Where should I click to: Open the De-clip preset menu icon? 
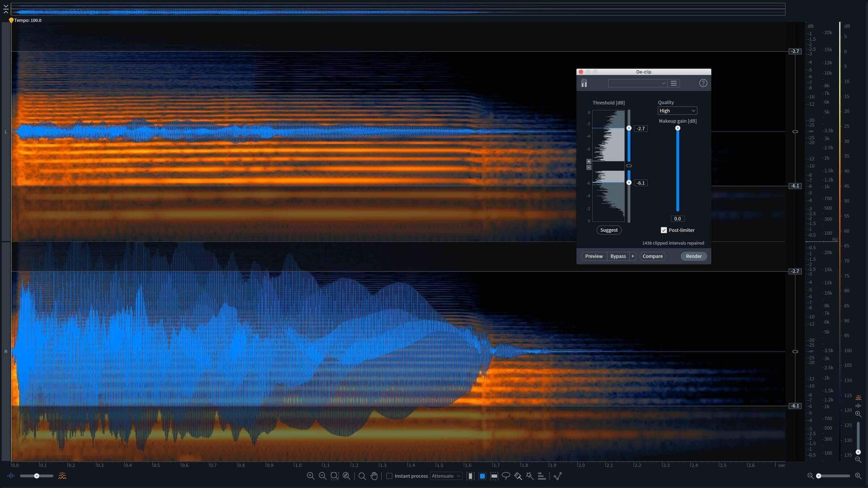(674, 83)
